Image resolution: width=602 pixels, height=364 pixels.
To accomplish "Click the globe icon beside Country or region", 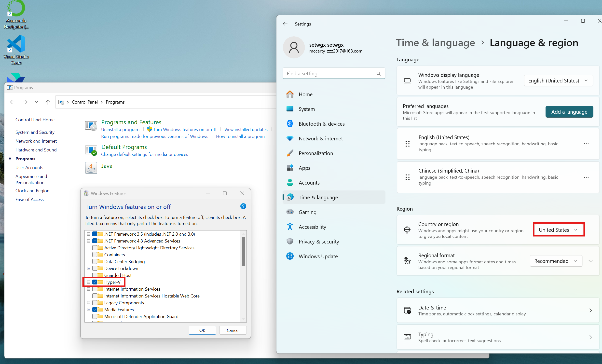I will tap(407, 230).
